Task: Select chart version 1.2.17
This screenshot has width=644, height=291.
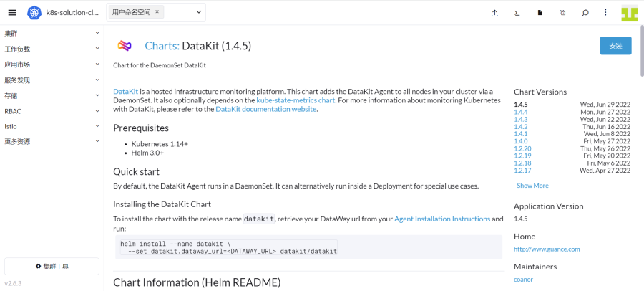Action: (522, 171)
